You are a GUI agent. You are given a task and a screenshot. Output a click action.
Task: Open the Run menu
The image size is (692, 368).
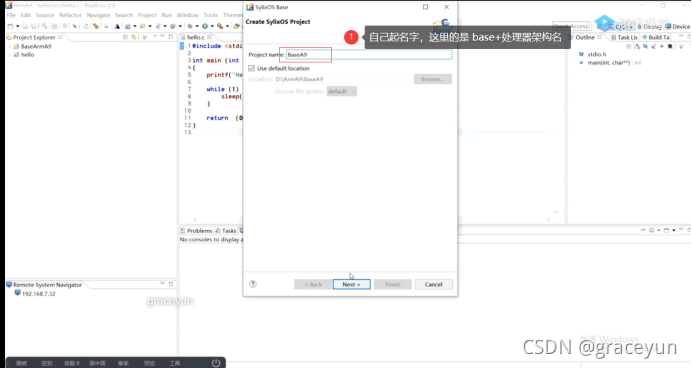click(x=167, y=15)
